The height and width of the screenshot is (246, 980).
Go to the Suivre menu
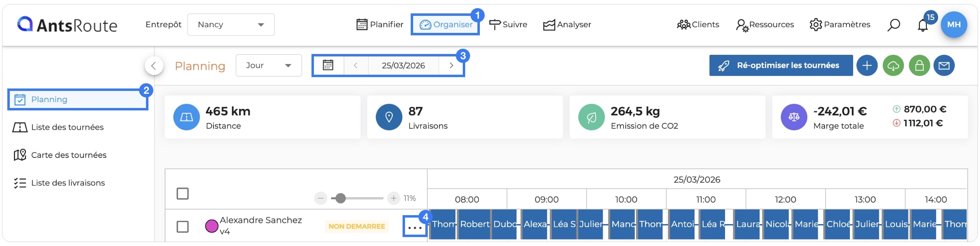508,25
